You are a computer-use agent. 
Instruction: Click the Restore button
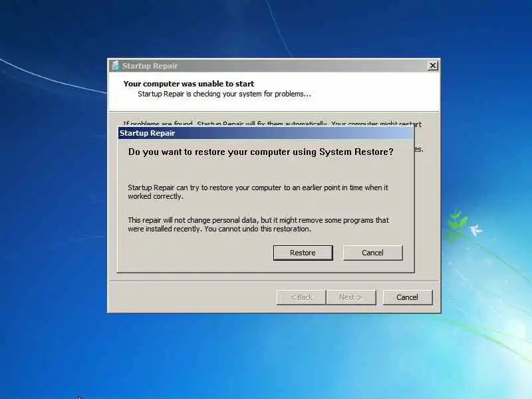[303, 253]
